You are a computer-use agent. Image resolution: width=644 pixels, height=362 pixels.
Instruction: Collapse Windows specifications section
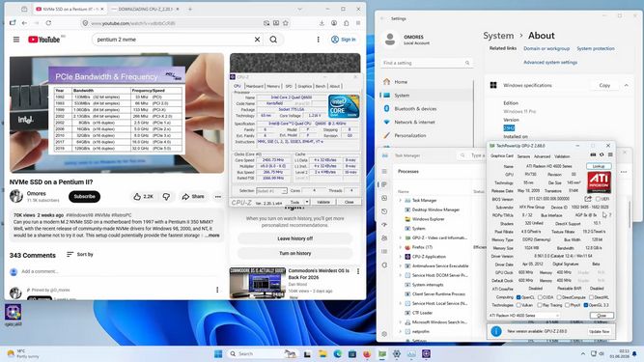[x=626, y=85]
